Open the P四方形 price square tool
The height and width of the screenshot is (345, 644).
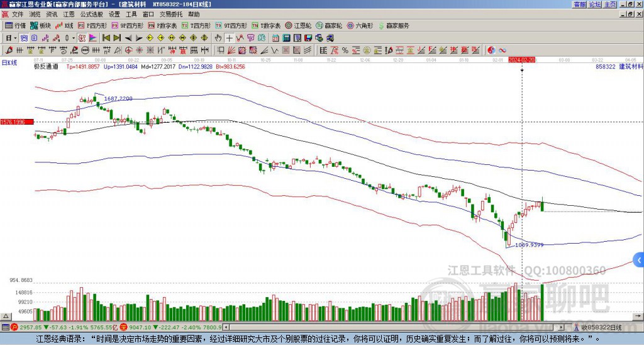pyautogui.click(x=93, y=25)
